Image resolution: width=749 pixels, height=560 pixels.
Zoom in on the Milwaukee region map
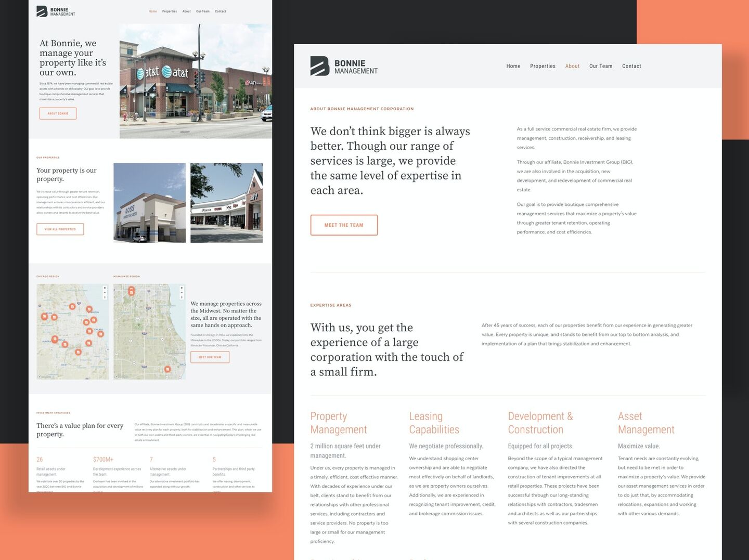pos(182,288)
